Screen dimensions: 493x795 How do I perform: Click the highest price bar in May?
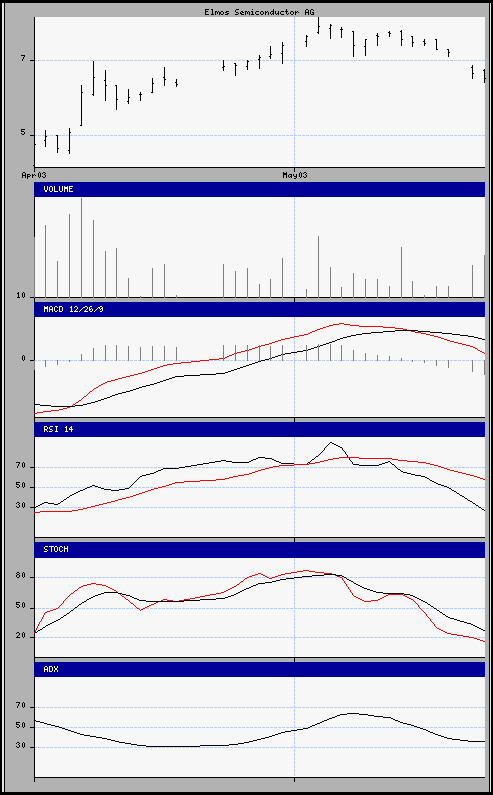click(x=319, y=25)
